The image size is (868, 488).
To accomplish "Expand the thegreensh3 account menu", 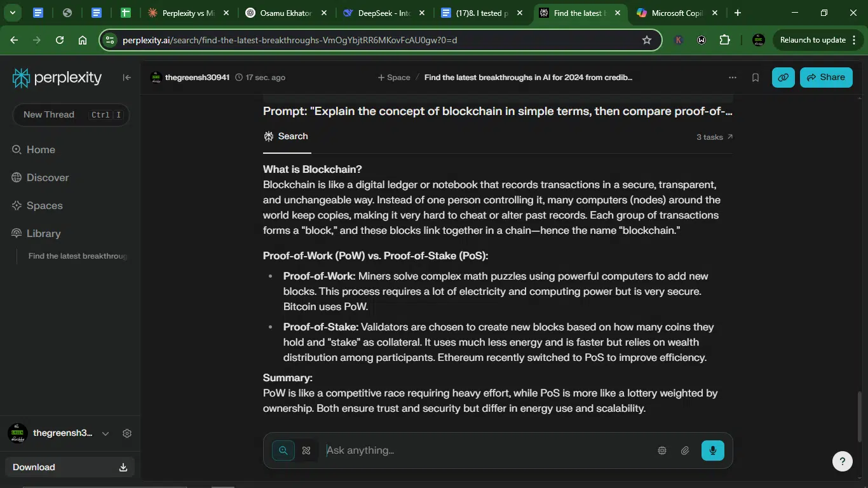I will tap(105, 433).
